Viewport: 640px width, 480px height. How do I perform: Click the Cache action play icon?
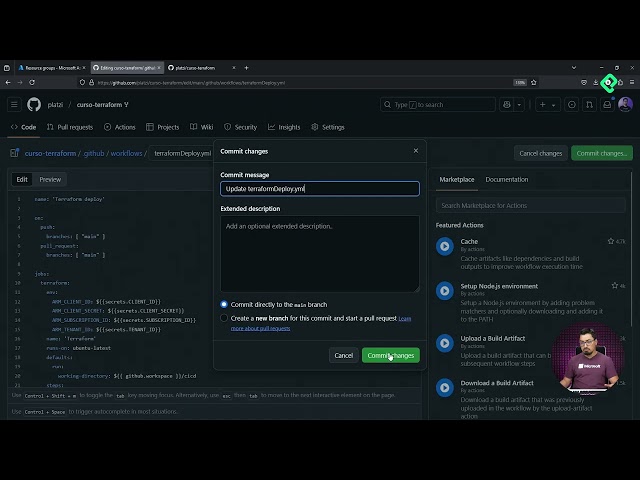pyautogui.click(x=444, y=247)
